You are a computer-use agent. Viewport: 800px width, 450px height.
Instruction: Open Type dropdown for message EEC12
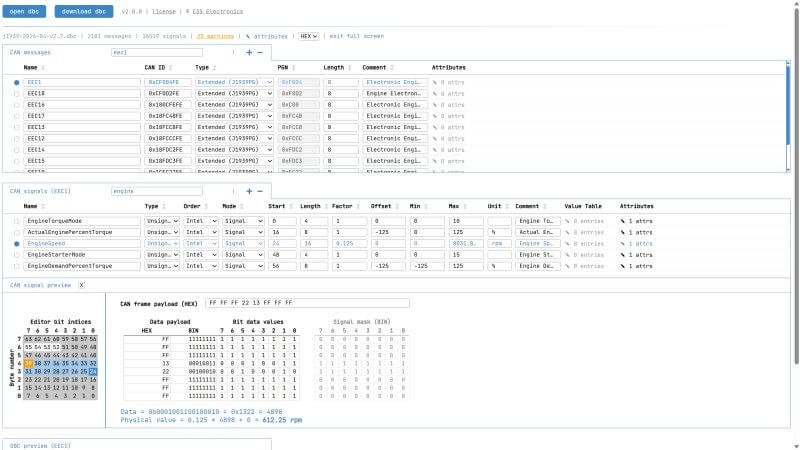point(234,138)
